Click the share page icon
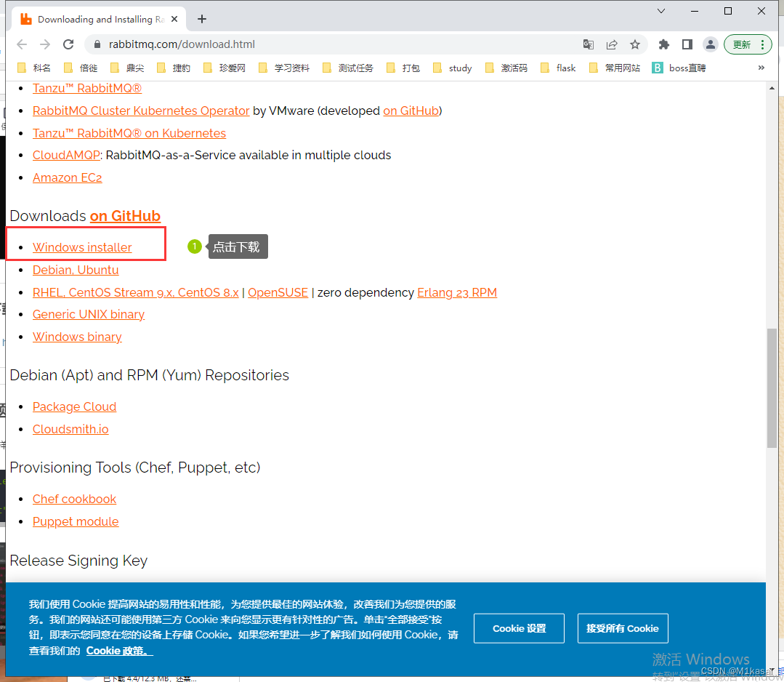 (612, 44)
